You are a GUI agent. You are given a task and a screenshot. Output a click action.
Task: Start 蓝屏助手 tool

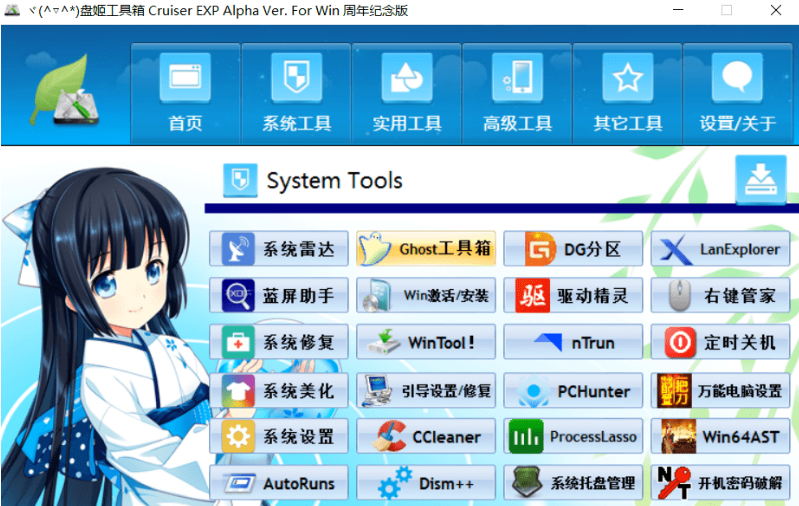(x=279, y=296)
